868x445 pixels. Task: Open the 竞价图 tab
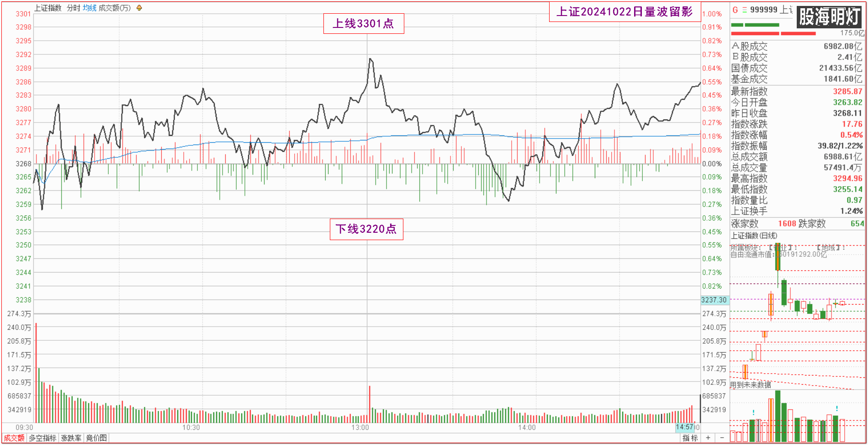(x=96, y=438)
